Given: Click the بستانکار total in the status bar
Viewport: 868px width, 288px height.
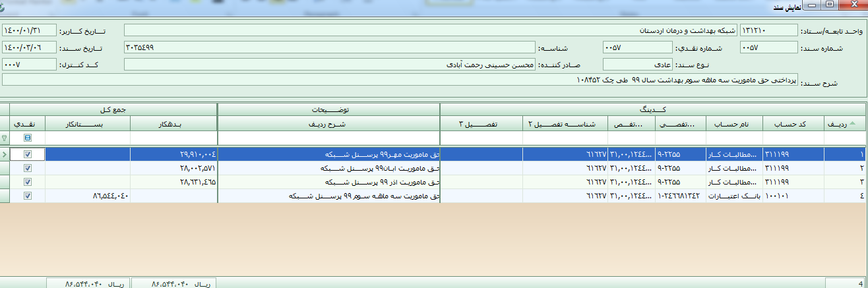Looking at the screenshot, I should pyautogui.click(x=88, y=283).
